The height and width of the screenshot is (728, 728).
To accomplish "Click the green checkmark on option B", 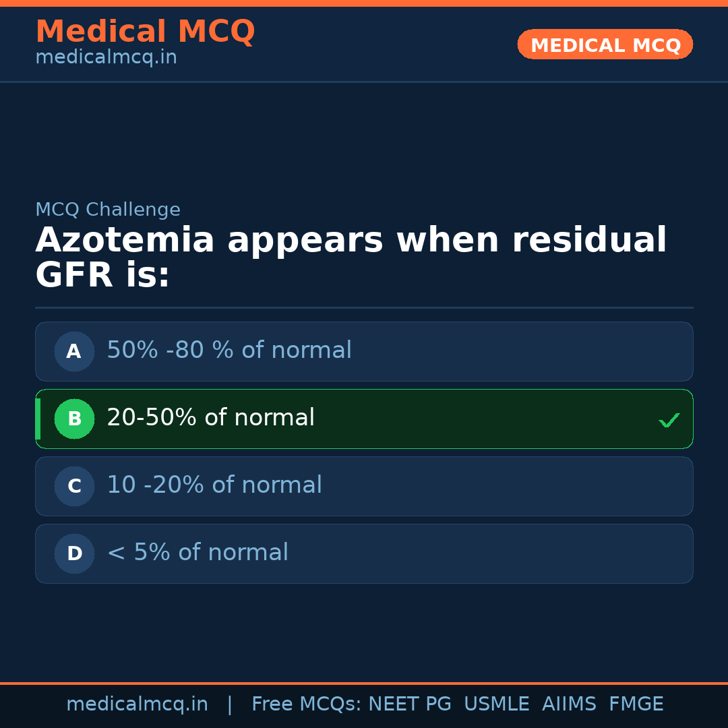I will point(669,420).
